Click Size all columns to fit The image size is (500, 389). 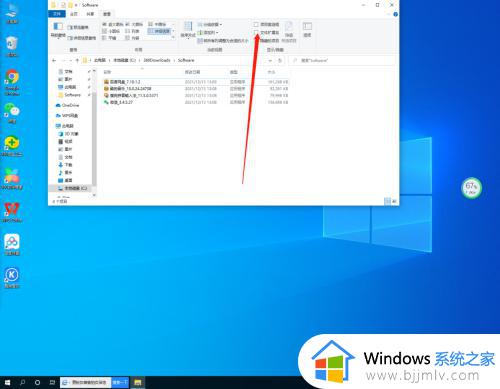223,41
